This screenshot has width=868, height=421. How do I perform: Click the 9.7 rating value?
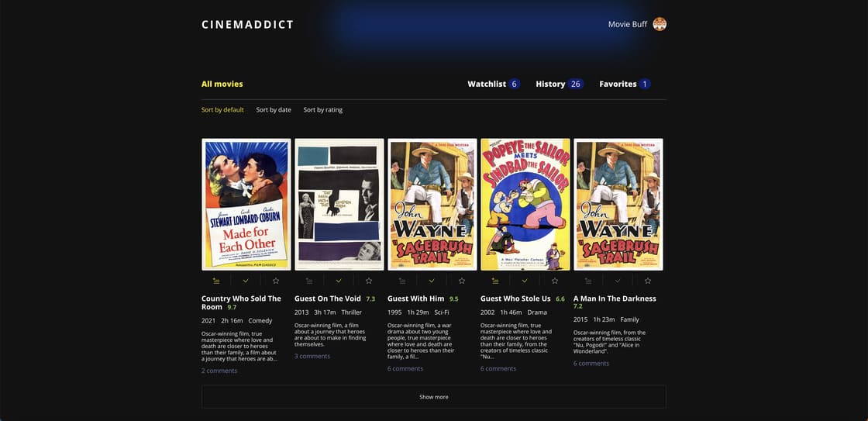[232, 307]
